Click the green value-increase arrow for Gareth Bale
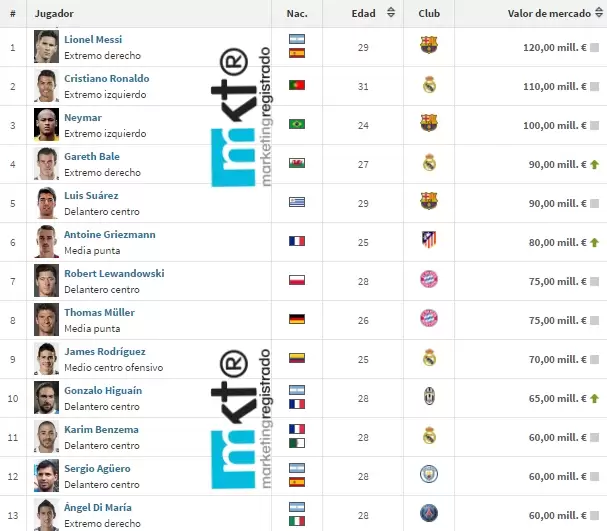This screenshot has height=531, width=607. click(594, 164)
